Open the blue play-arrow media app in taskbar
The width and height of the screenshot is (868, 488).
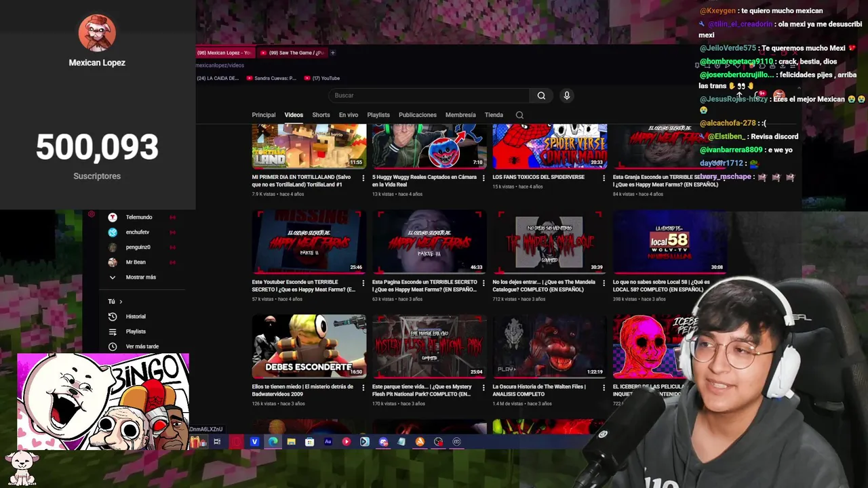(x=364, y=442)
